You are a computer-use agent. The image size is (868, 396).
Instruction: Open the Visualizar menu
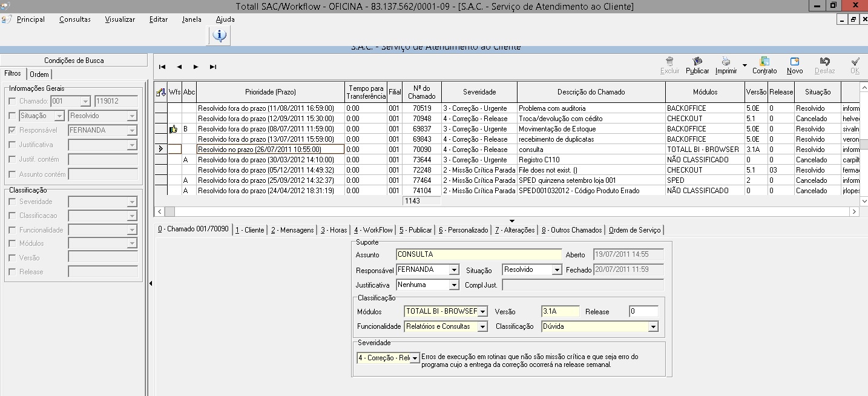click(120, 19)
